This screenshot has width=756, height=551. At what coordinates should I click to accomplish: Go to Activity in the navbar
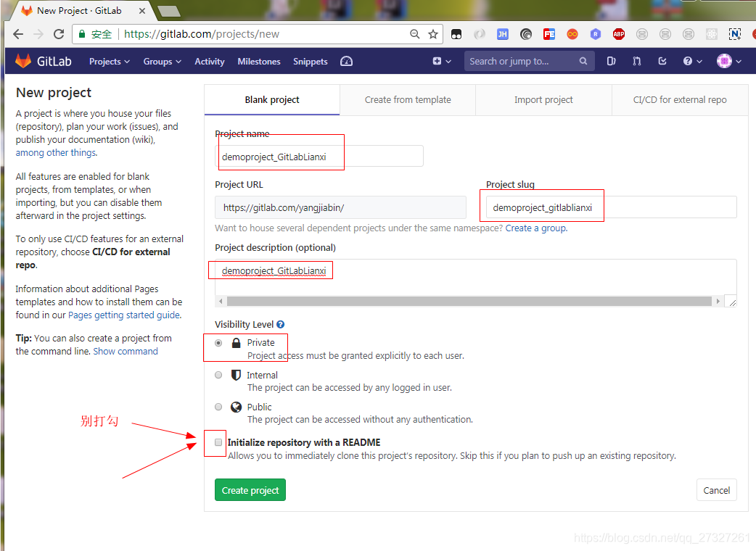coord(209,62)
